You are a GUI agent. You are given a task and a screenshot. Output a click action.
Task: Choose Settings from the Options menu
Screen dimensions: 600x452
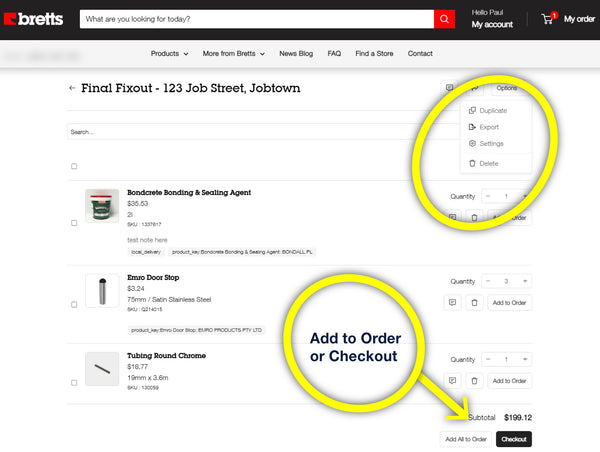click(496, 144)
